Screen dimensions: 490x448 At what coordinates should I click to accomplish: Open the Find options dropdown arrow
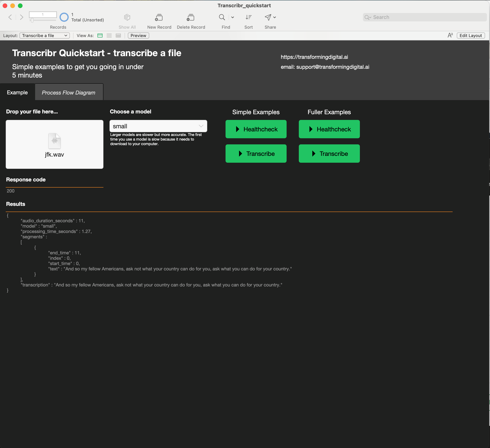click(x=233, y=17)
